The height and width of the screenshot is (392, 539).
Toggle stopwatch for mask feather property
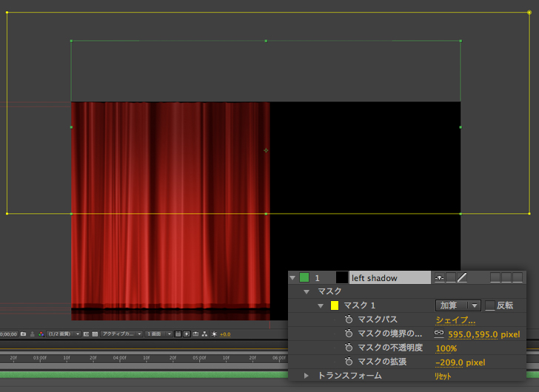point(349,334)
